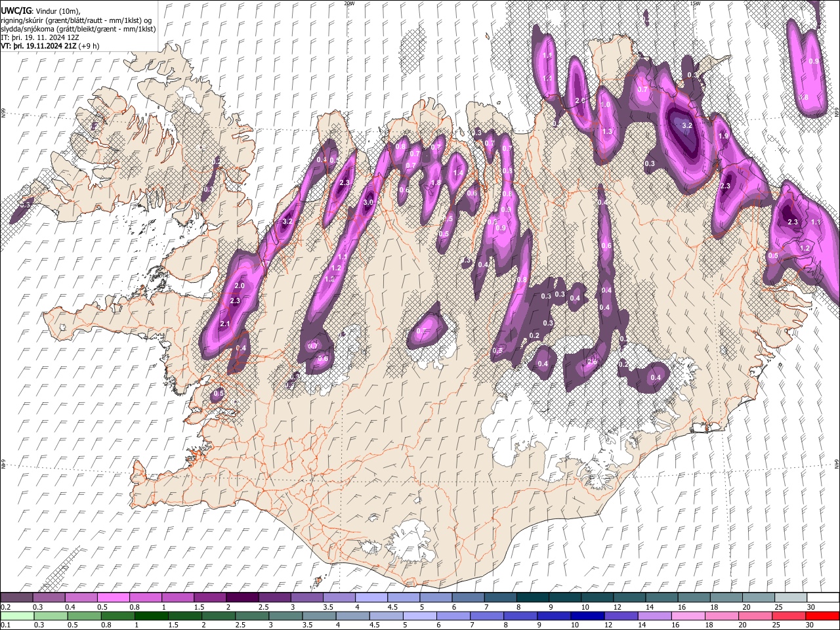Pick the pale green swatch after 0.1, rain scale
Viewport: 840px width, 630px height.
coord(17,616)
